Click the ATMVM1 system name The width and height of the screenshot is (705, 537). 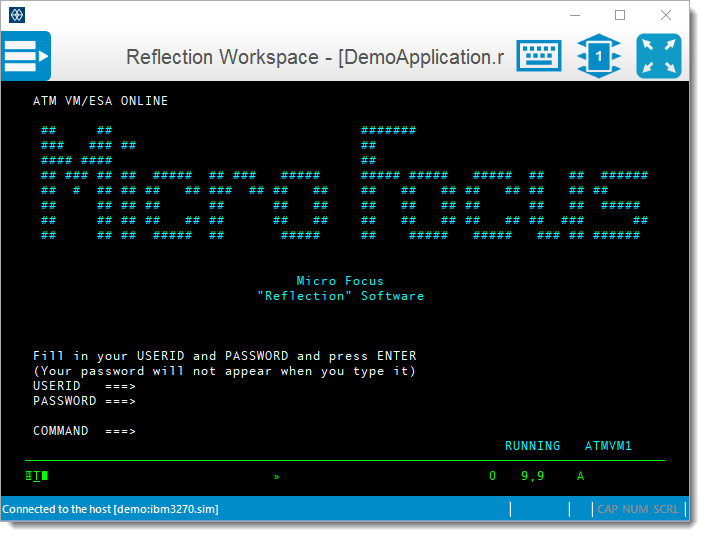608,446
